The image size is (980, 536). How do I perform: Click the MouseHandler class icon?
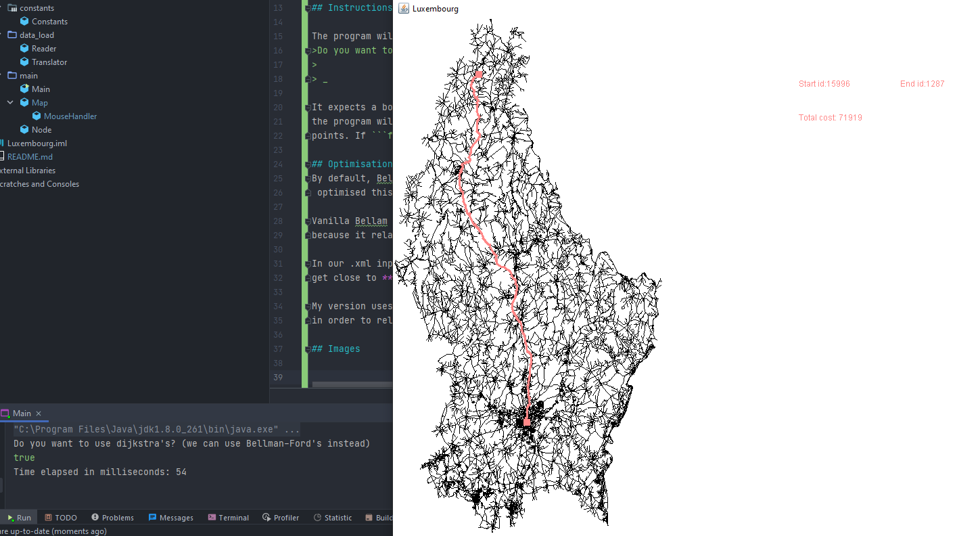click(x=37, y=116)
